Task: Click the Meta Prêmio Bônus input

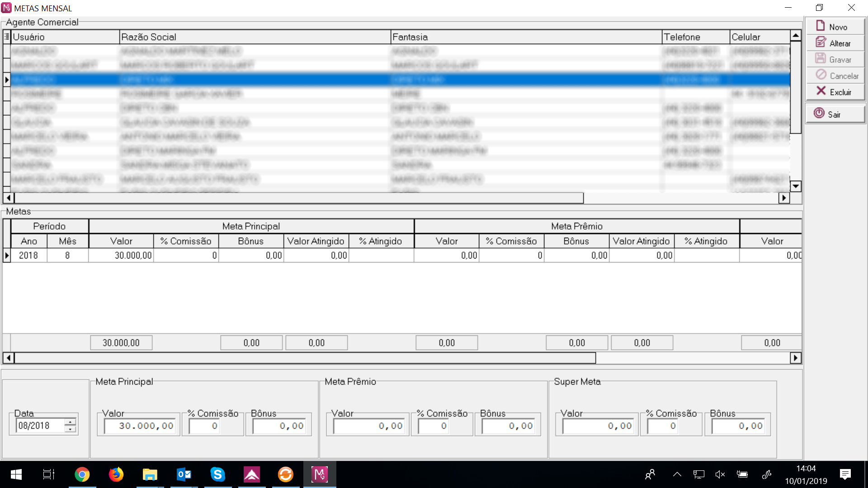Action: tap(508, 426)
